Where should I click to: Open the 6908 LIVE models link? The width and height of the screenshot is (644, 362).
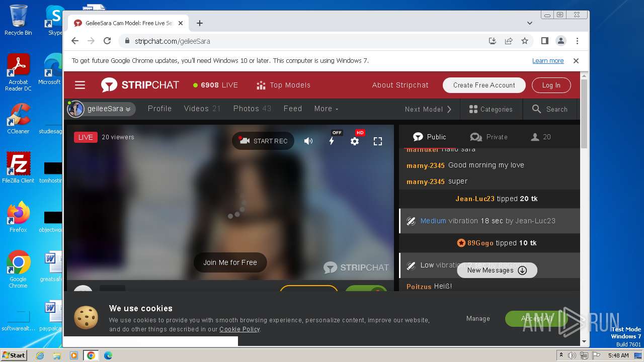[215, 85]
